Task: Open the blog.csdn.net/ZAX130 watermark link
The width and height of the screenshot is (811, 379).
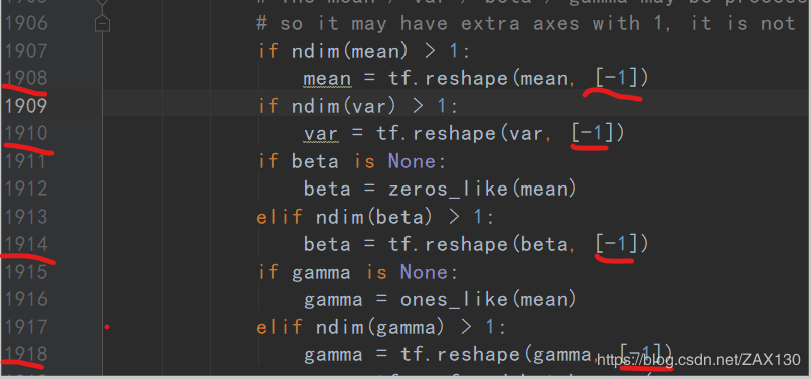Action: tap(699, 359)
